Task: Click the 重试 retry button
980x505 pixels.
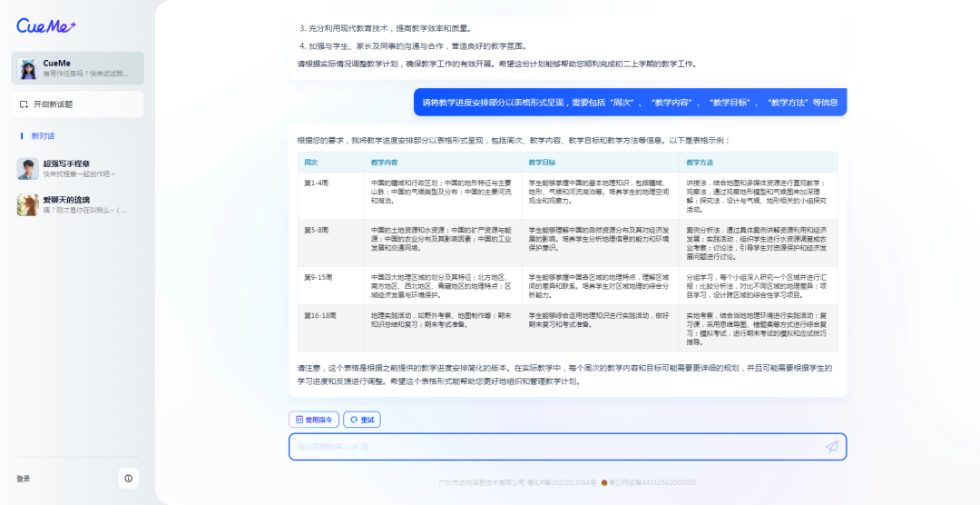Action: (362, 420)
